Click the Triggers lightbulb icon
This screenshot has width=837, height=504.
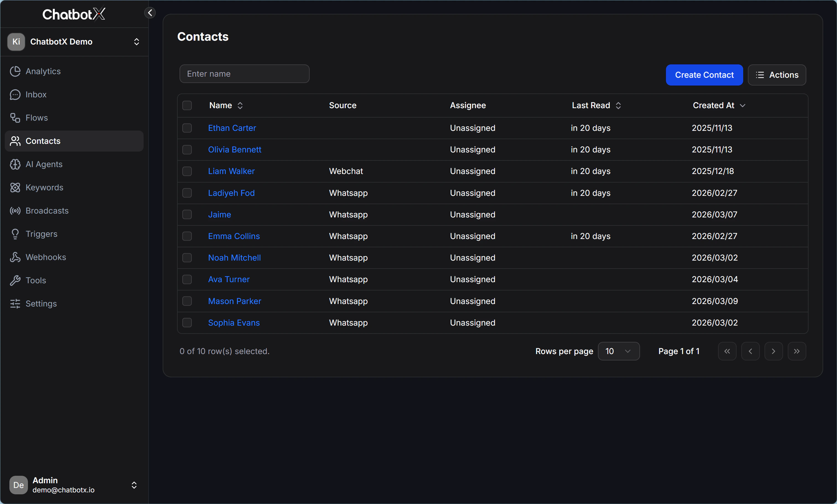click(x=15, y=234)
